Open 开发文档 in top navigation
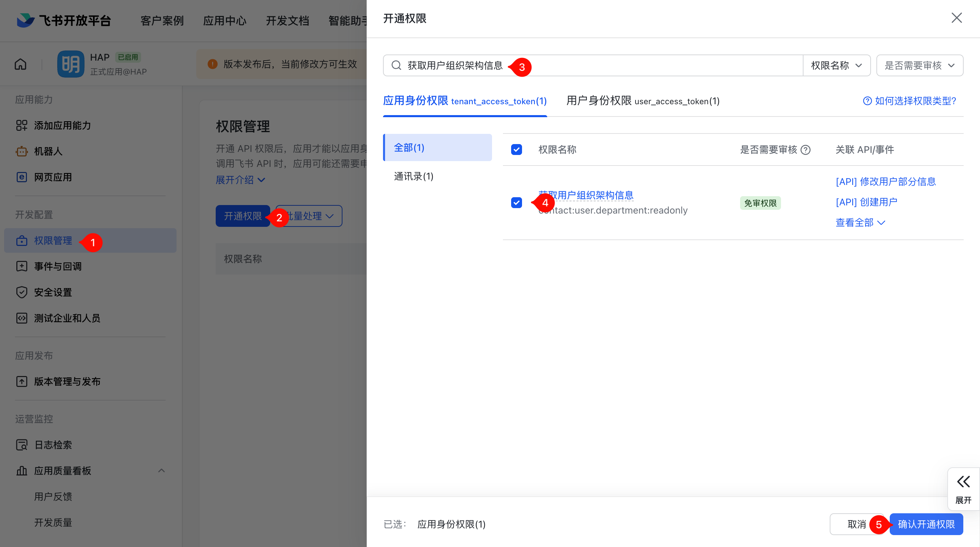The image size is (980, 547). tap(288, 20)
